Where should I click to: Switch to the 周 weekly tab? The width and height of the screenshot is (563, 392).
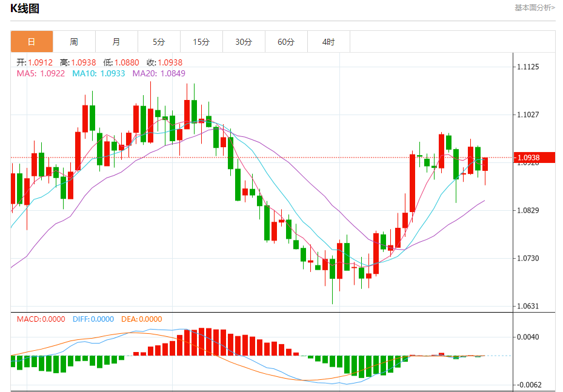pos(75,42)
